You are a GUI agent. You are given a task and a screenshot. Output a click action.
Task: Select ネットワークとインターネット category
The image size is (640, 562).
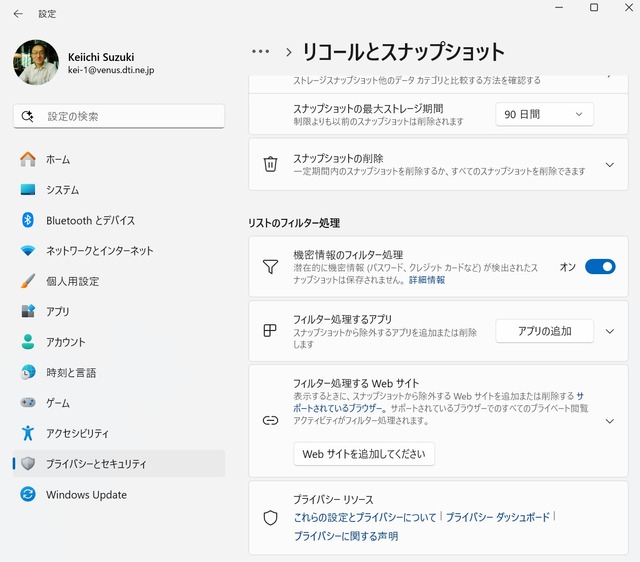(118, 251)
